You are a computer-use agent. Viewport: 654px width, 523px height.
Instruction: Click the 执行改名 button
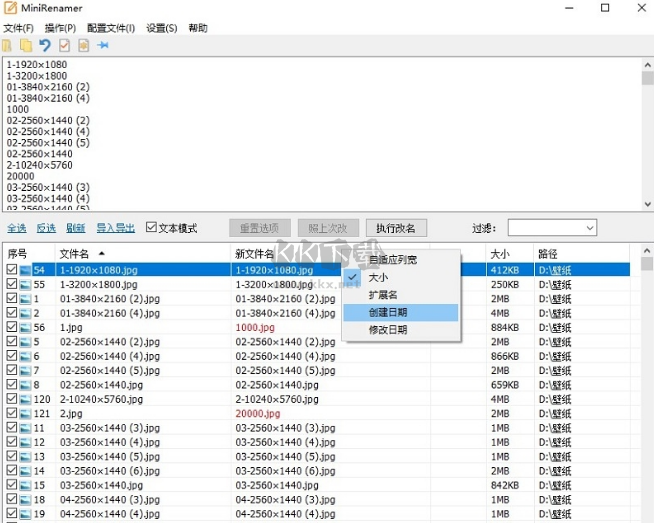click(x=396, y=228)
